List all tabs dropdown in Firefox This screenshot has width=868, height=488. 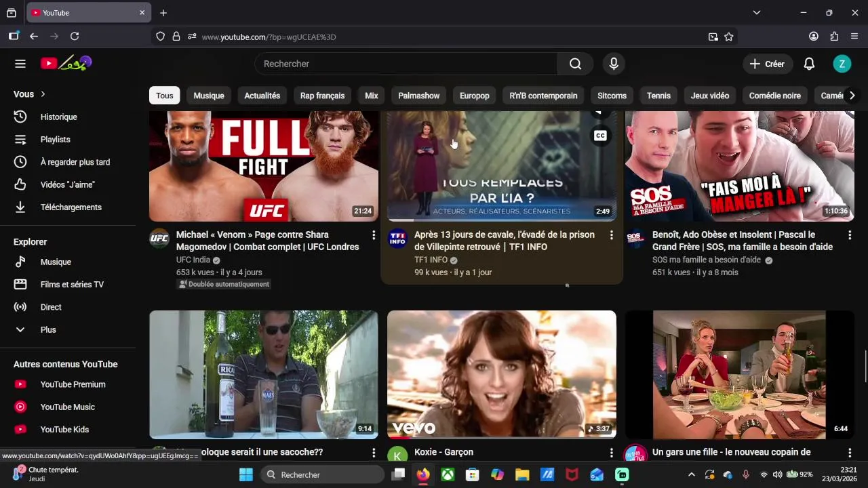click(x=757, y=13)
